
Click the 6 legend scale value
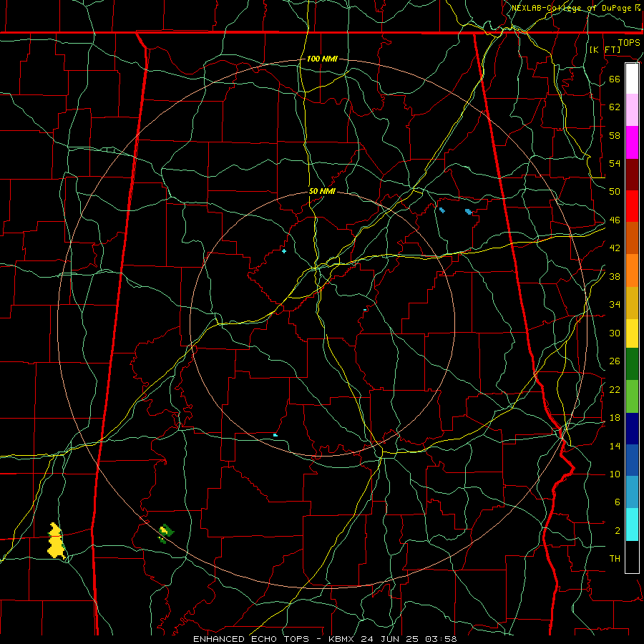pos(617,502)
